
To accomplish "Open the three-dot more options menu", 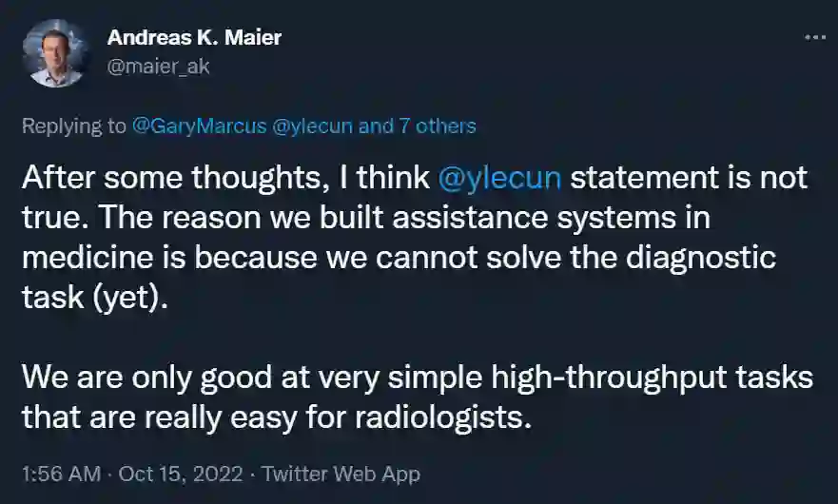I will click(x=815, y=38).
